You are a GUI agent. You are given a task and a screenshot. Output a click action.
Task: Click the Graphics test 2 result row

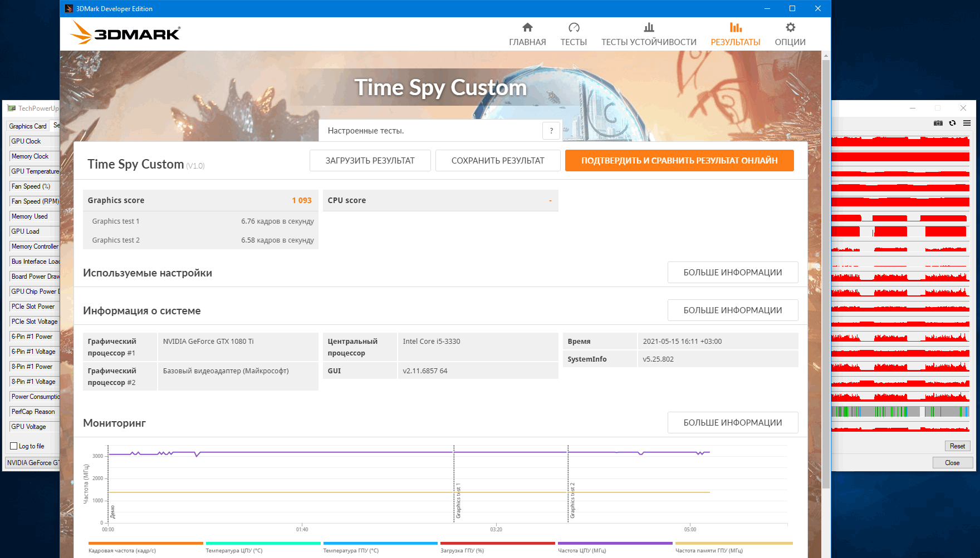coord(200,240)
